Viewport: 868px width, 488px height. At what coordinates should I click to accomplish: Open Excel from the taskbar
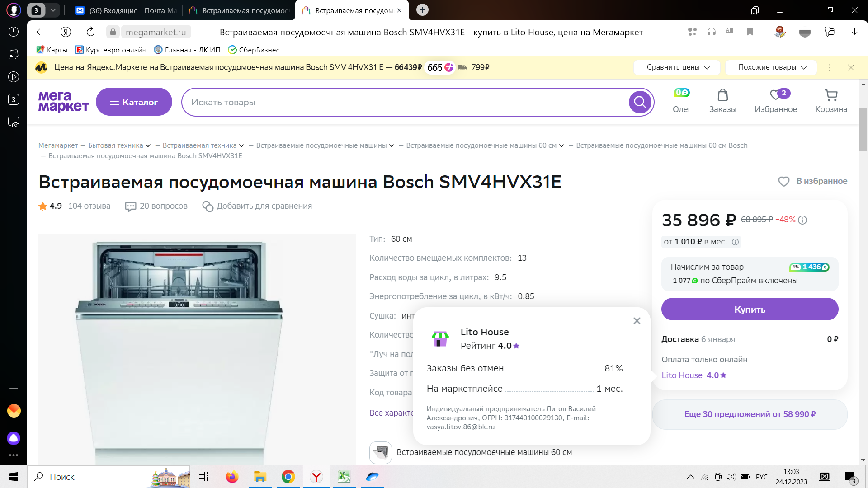(344, 477)
